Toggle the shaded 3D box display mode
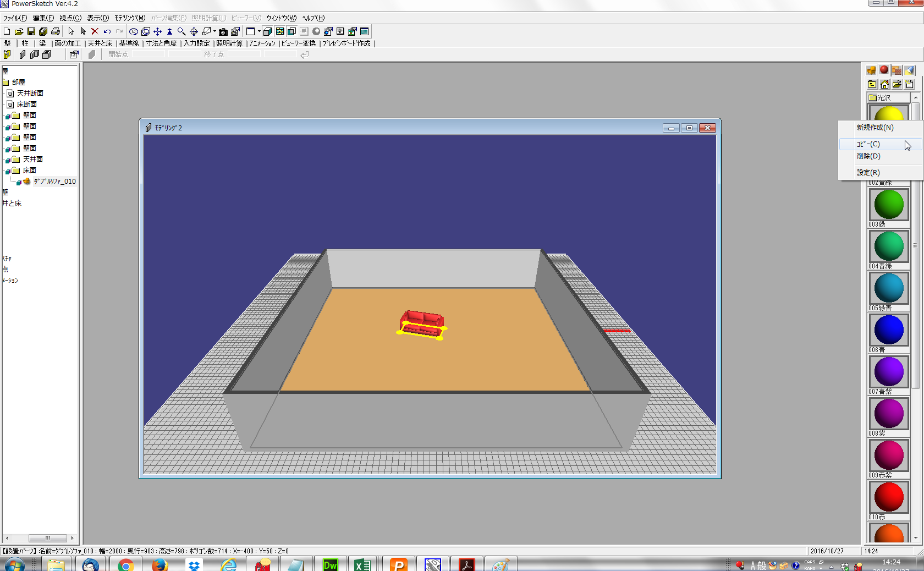The height and width of the screenshot is (571, 924). 267,32
